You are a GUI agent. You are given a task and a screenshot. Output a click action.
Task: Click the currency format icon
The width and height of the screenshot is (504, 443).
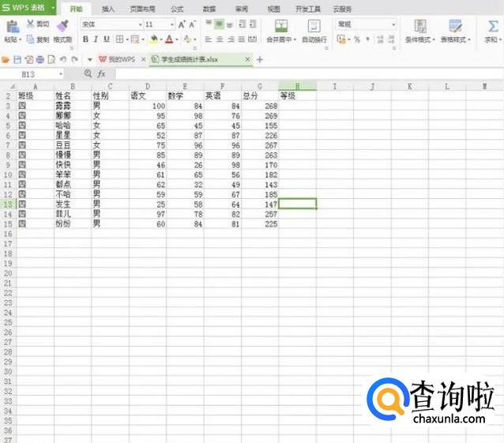coord(341,39)
